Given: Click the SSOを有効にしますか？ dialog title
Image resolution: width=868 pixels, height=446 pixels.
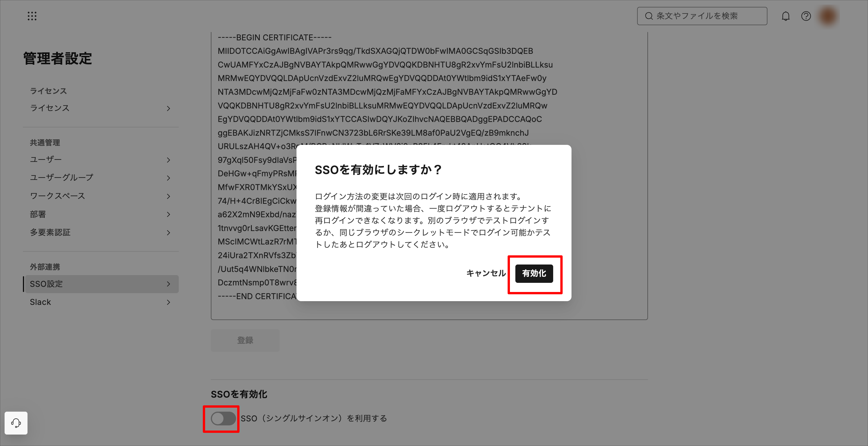Looking at the screenshot, I should coord(378,170).
